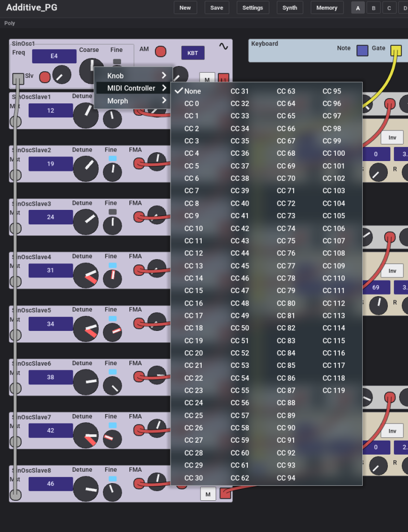Click the red FMA jack on SinOscSlave8
Viewport: 408px width, 532px height.
(139, 484)
